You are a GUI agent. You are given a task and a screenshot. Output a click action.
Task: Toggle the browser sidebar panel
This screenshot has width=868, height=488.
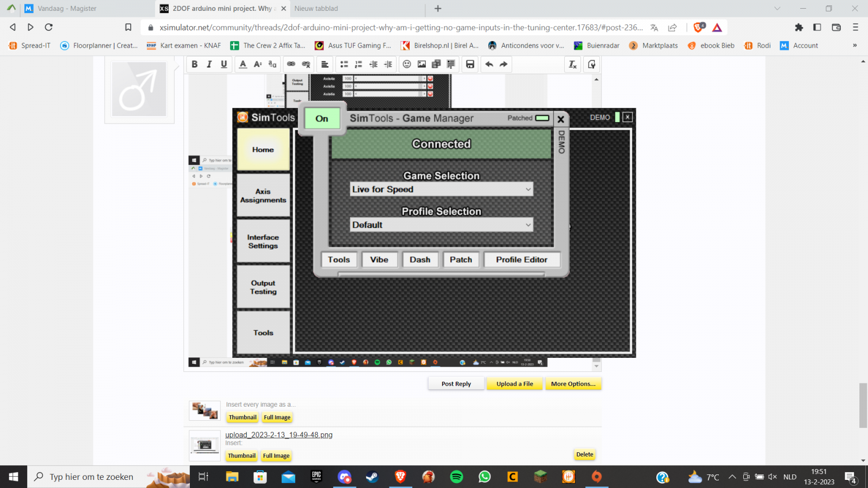(817, 27)
